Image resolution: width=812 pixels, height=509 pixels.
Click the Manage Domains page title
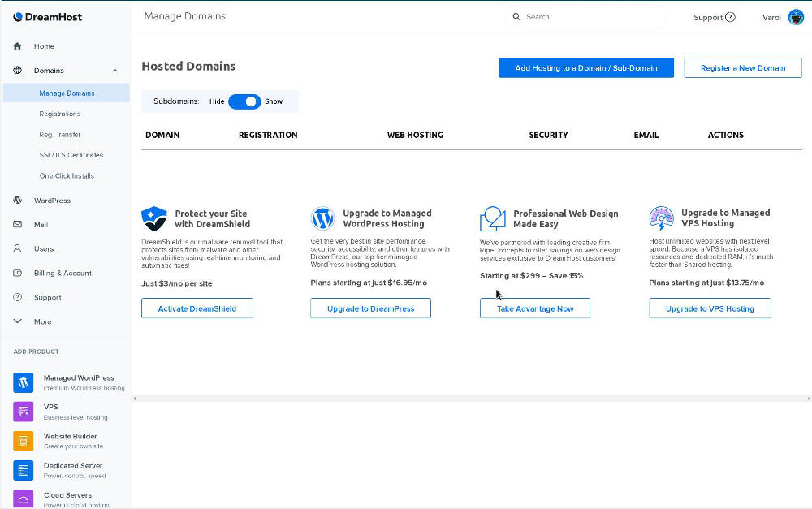[185, 16]
